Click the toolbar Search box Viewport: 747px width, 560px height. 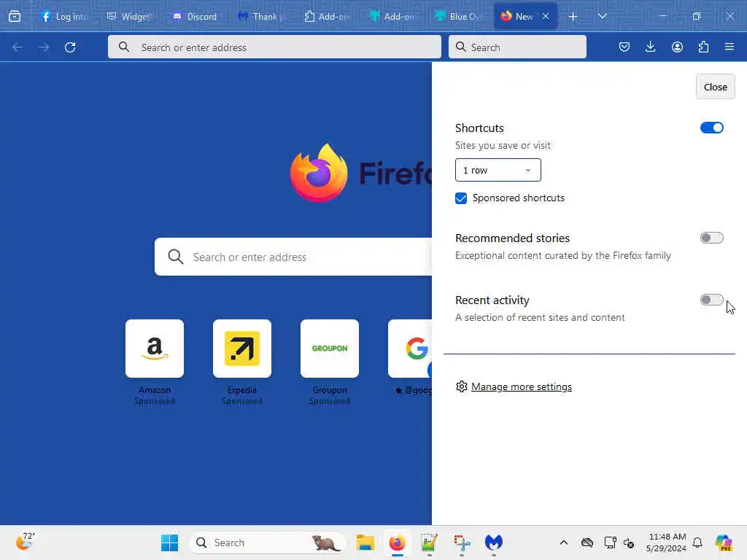517,47
